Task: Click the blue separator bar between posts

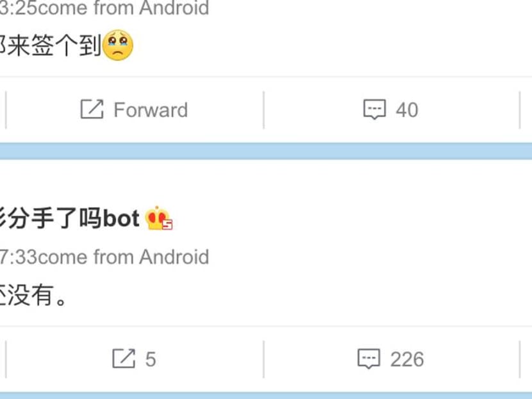Action: (266, 151)
